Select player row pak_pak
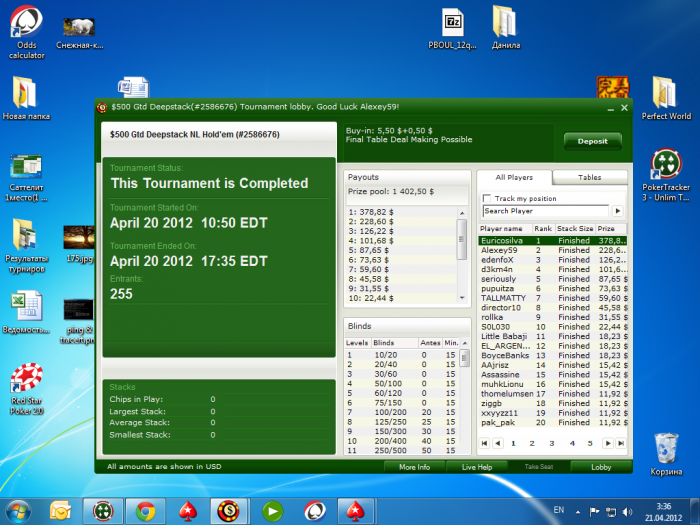 (553, 422)
